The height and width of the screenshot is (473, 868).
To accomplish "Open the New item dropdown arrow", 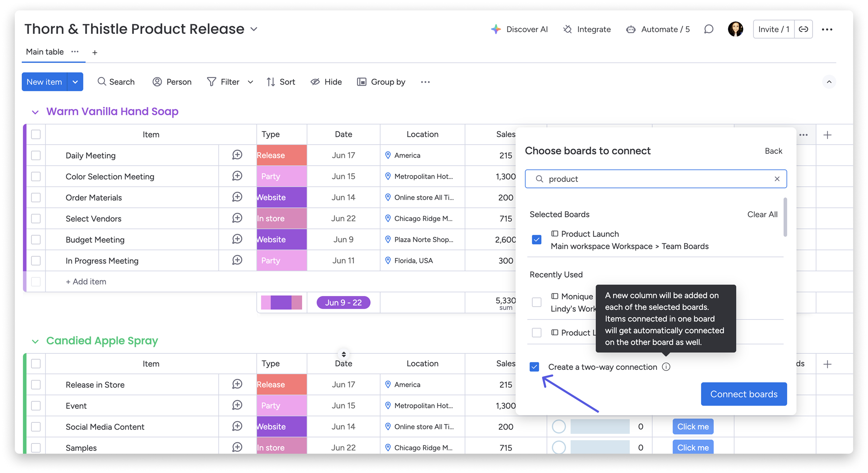I will [x=75, y=82].
